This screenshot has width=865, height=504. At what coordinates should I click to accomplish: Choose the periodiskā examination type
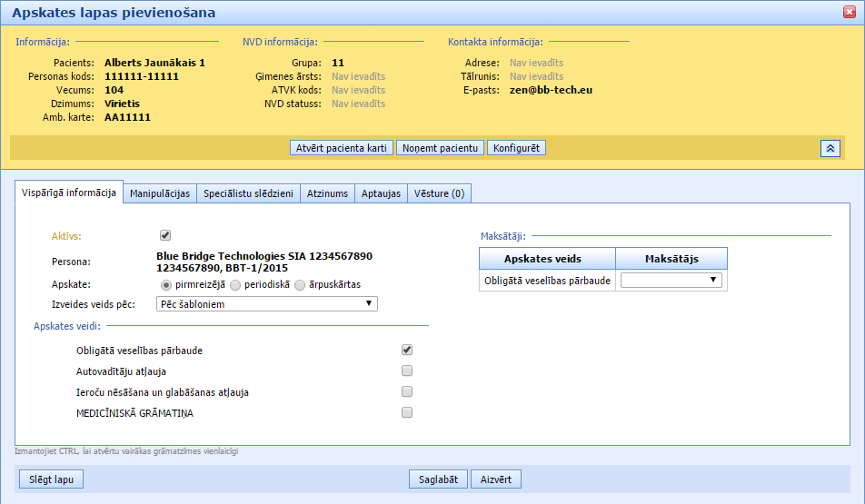235,284
